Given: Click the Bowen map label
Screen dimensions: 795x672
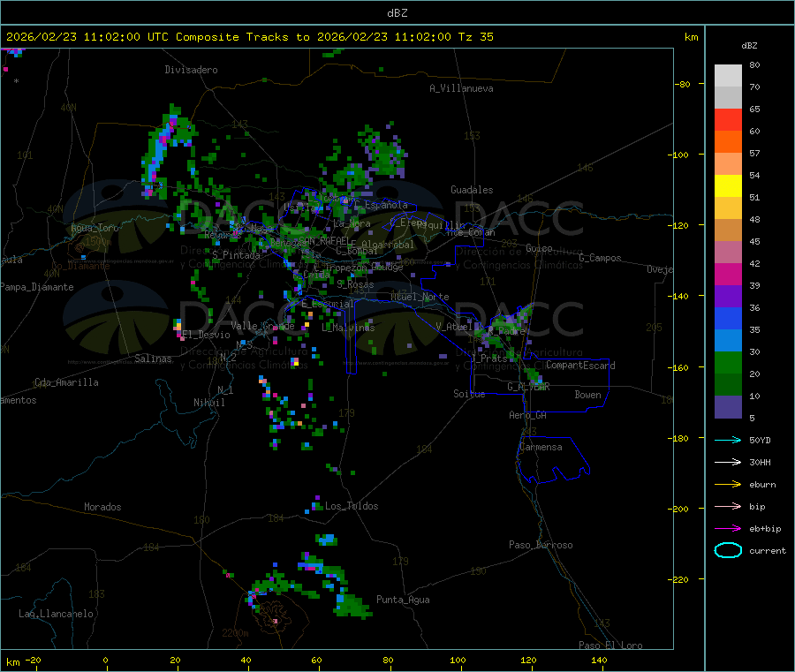Looking at the screenshot, I should coord(588,395).
